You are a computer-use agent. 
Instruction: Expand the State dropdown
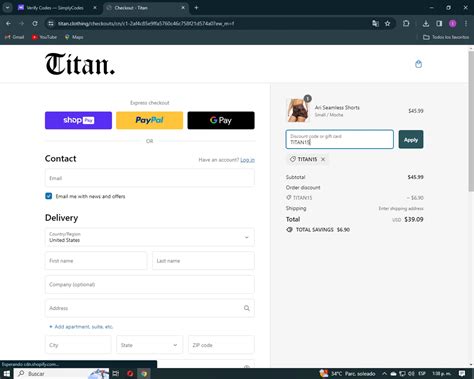[149, 345]
